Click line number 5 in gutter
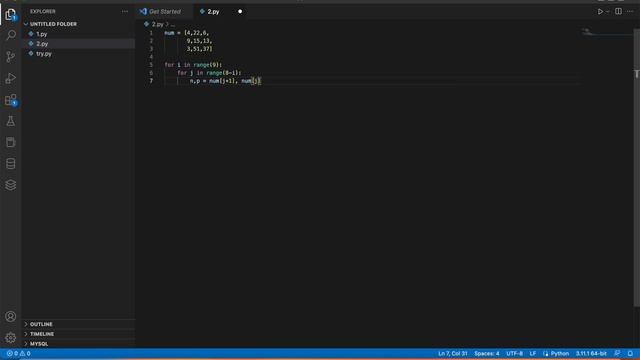 [151, 65]
